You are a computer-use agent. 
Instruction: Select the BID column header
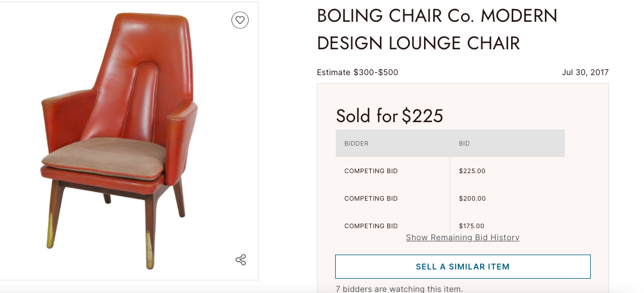(x=464, y=143)
